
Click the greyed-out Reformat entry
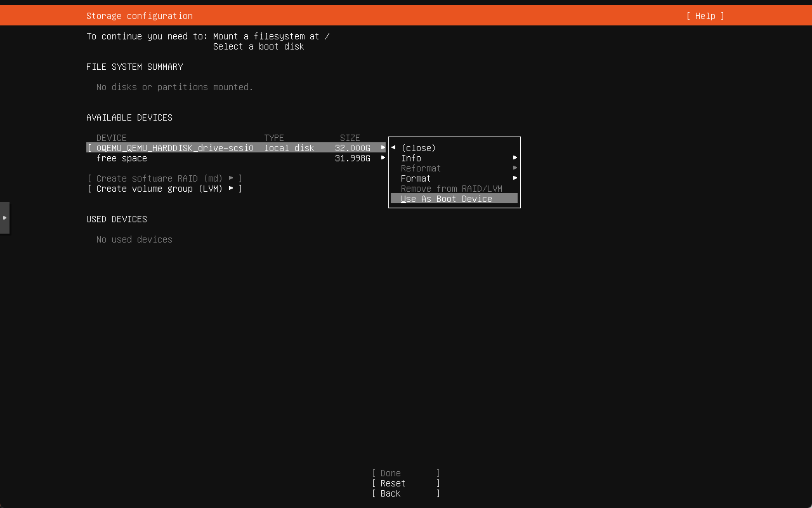421,168
